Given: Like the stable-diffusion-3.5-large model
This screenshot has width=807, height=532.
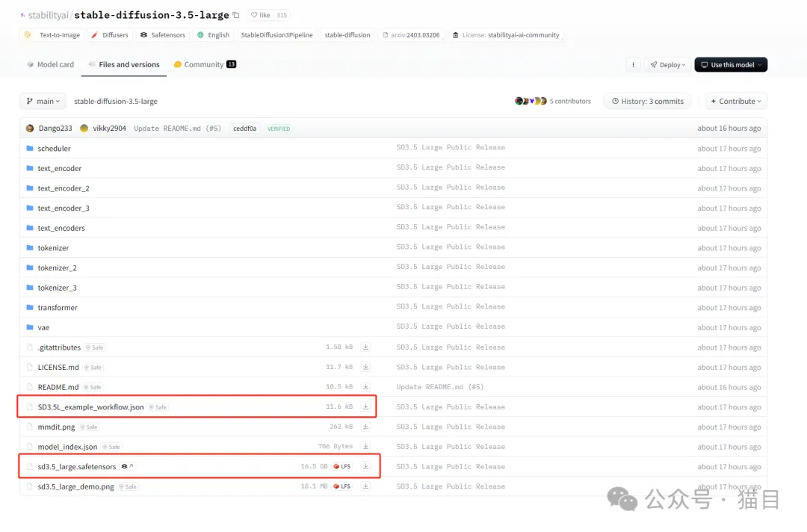Looking at the screenshot, I should [x=261, y=15].
